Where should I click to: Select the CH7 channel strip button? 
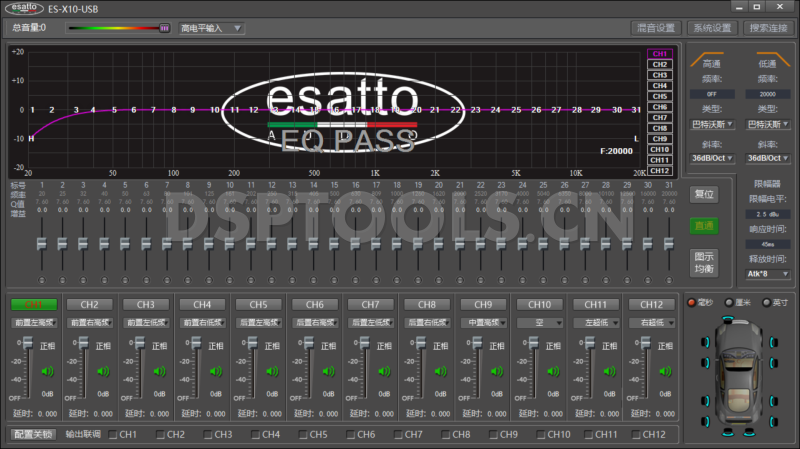click(370, 305)
